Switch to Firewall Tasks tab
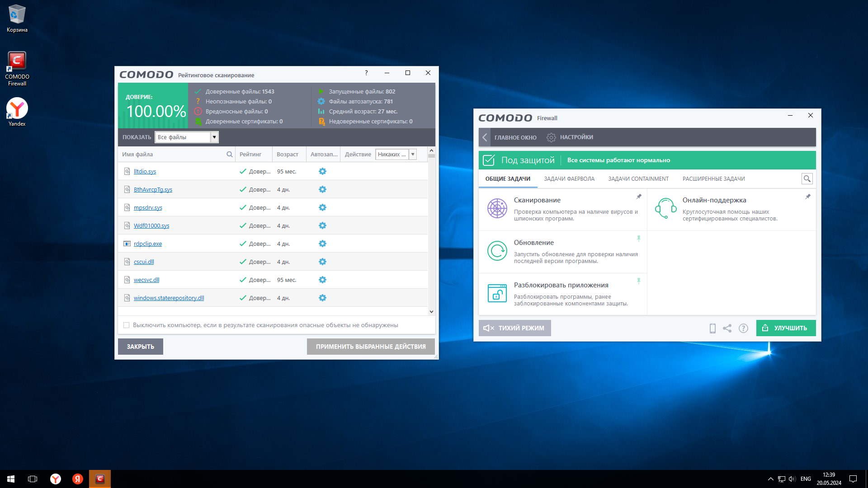 (x=569, y=179)
